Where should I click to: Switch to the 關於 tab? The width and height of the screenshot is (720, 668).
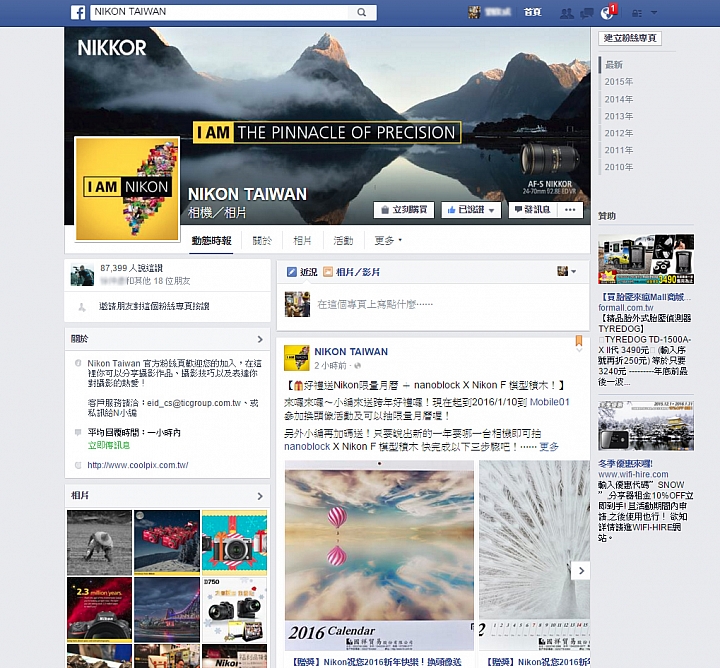tap(262, 241)
